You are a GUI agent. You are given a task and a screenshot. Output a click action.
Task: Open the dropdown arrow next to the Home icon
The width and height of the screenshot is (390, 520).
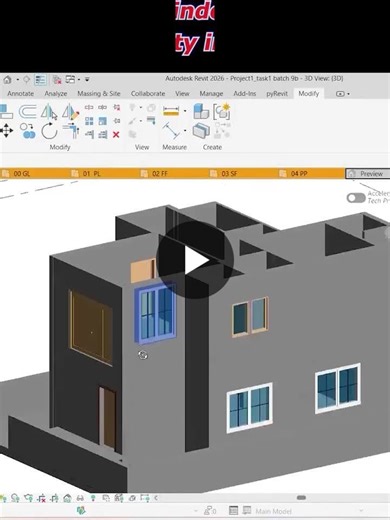tap(17, 80)
